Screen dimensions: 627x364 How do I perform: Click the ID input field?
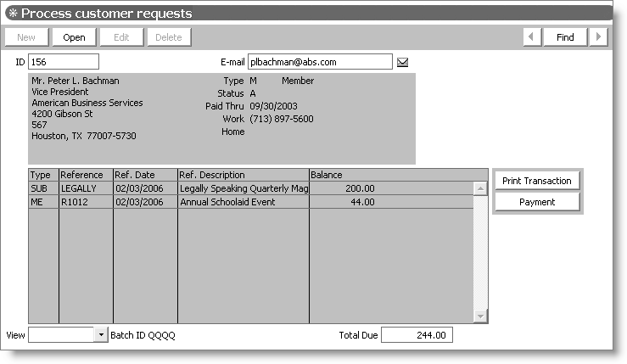[x=64, y=62]
